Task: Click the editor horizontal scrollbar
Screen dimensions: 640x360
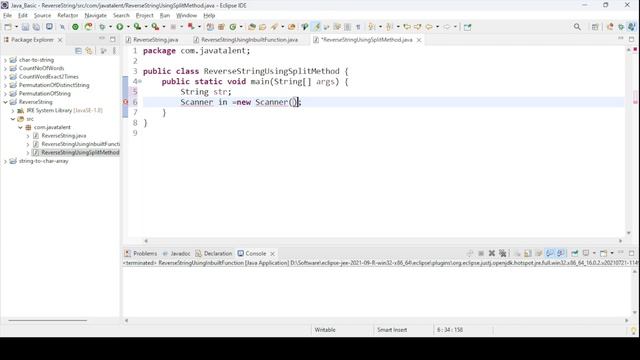Action: [383, 241]
